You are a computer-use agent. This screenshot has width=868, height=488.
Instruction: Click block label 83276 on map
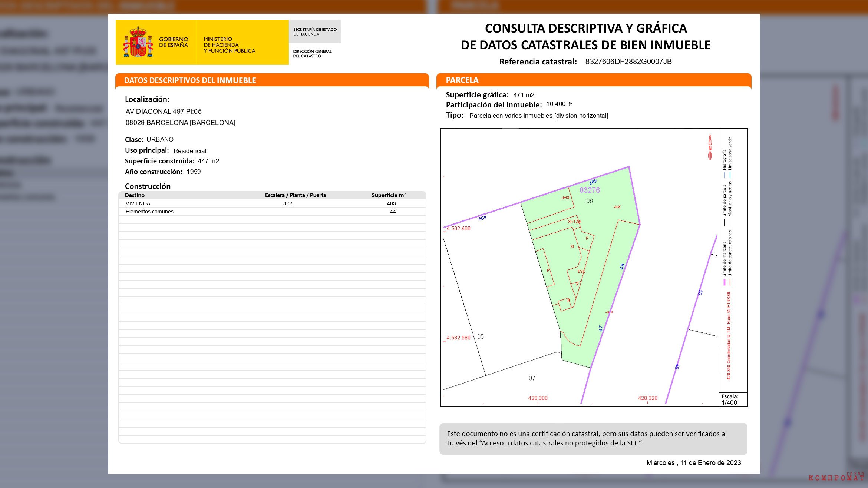coord(590,190)
